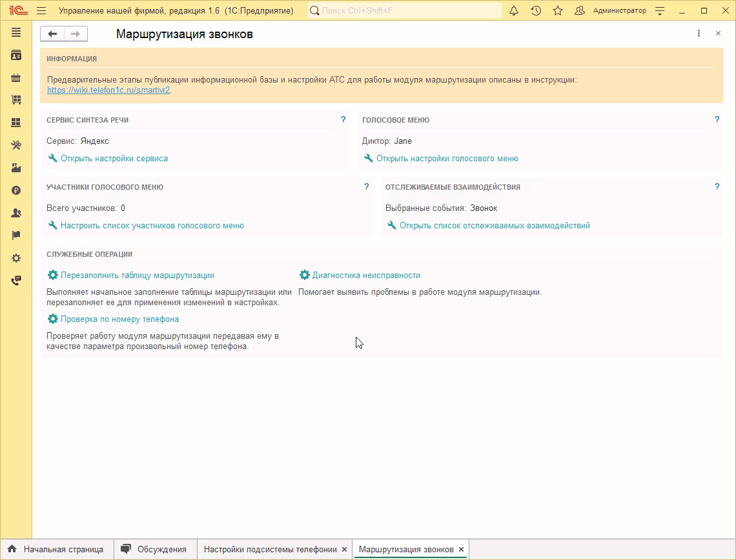736x560 pixels.
Task: Run 'Диагностика неисправности' operation
Action: 365,275
